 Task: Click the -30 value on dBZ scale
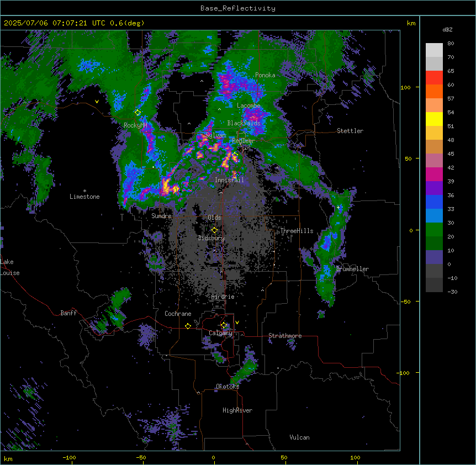452,292
